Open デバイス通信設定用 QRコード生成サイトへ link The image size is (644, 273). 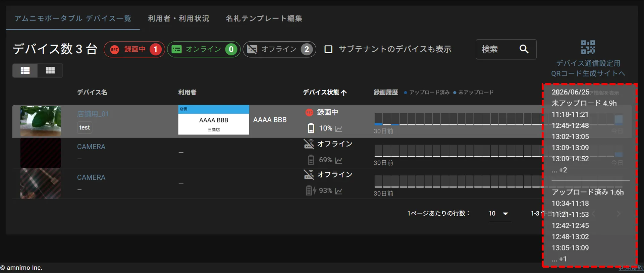(588, 68)
